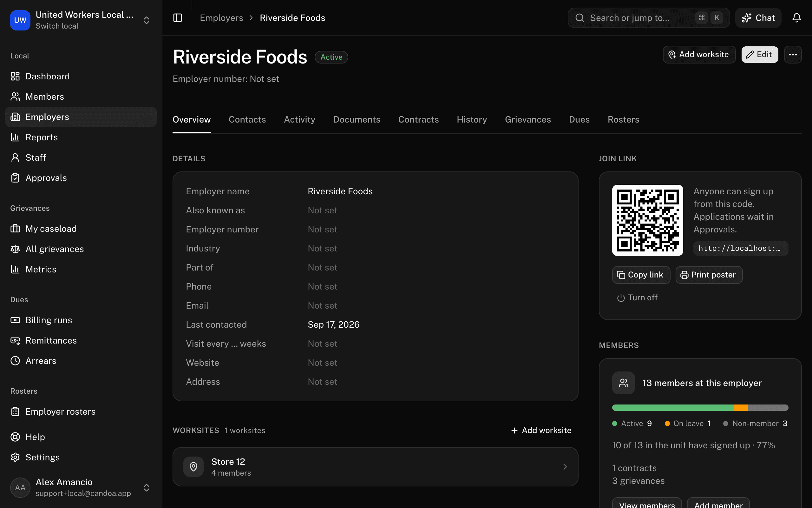Turn off the join link
This screenshot has width=812, height=508.
pos(637,298)
